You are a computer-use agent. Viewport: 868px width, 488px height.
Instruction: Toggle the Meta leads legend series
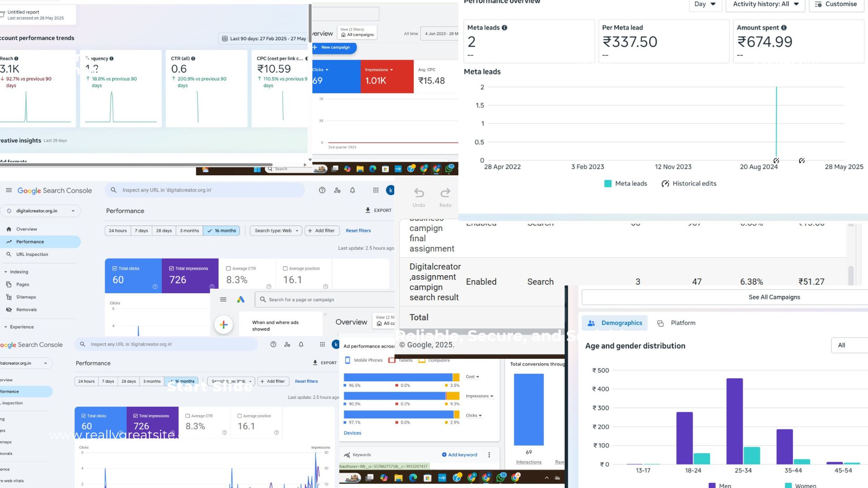[626, 183]
